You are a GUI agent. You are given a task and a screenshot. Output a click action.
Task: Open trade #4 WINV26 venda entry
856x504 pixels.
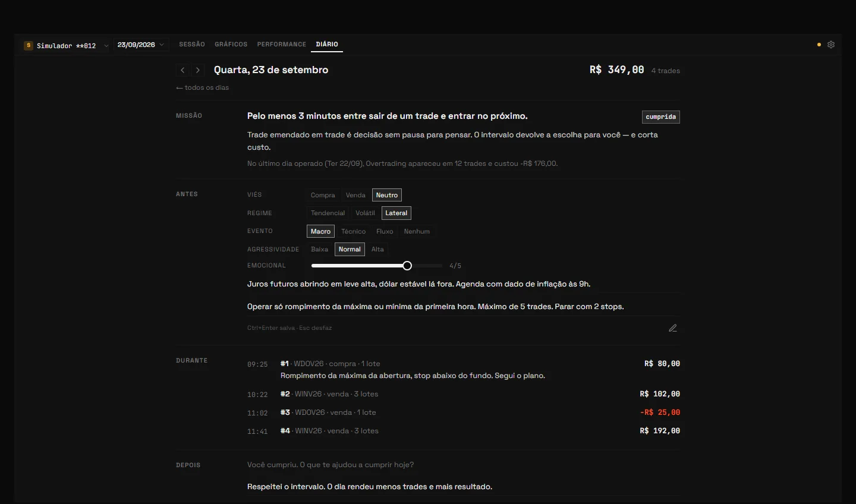[464, 431]
